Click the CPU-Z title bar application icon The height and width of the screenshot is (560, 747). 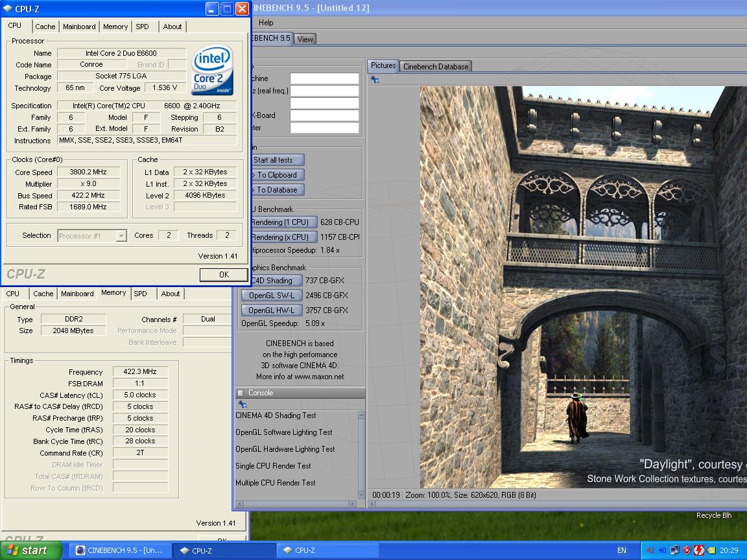8,8
